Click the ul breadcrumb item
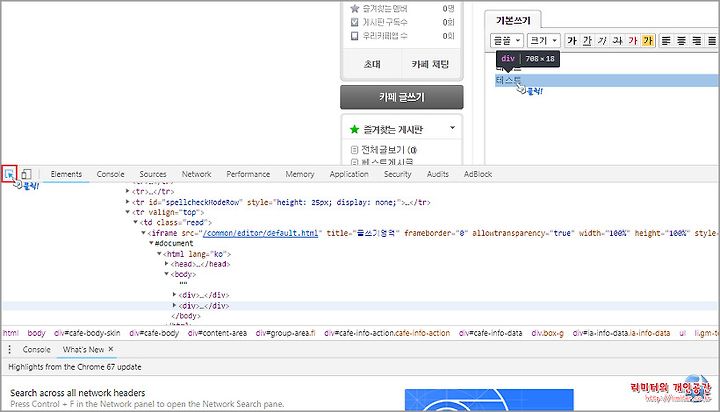This screenshot has height=412, width=720. pos(682,333)
